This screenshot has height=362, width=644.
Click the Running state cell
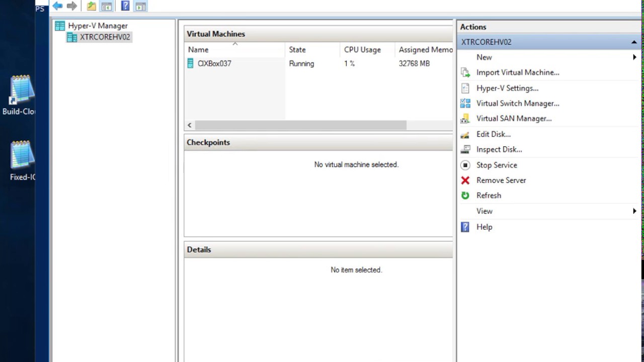point(301,64)
